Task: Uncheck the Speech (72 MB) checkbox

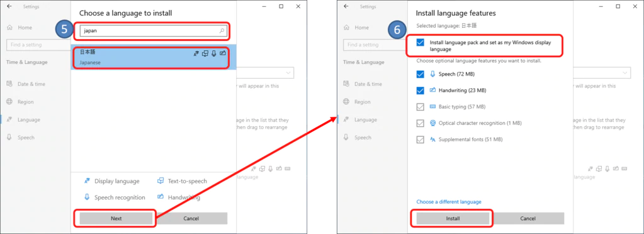Action: pyautogui.click(x=420, y=74)
